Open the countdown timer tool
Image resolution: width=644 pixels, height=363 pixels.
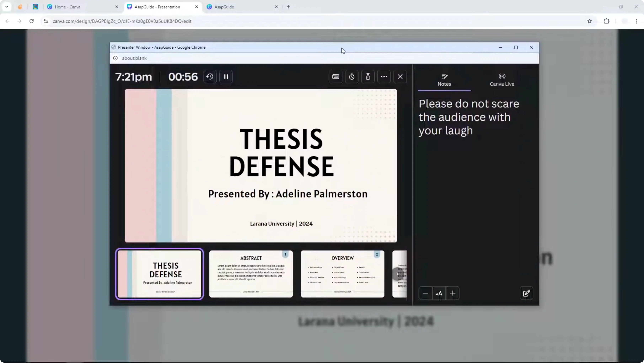(352, 77)
